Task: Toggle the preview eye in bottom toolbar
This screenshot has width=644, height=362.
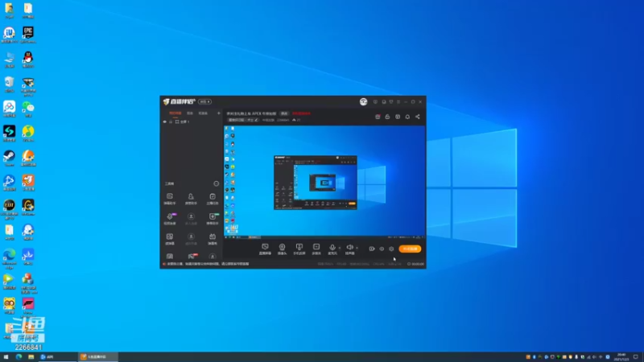Action: pos(382,249)
